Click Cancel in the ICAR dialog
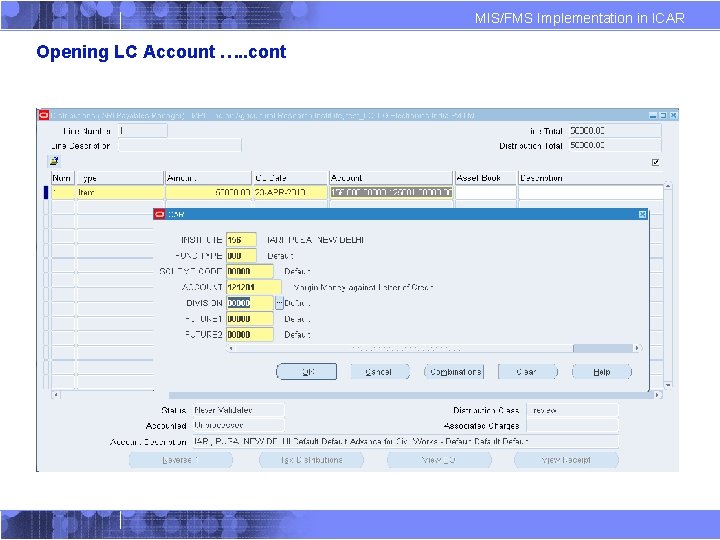Image resolution: width=720 pixels, height=540 pixels. point(379,371)
